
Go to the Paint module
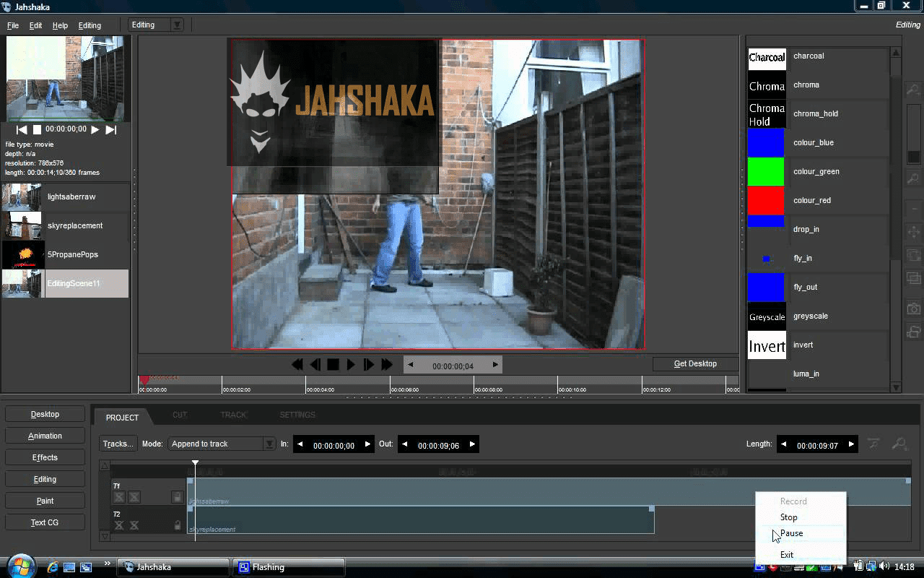pos(45,501)
